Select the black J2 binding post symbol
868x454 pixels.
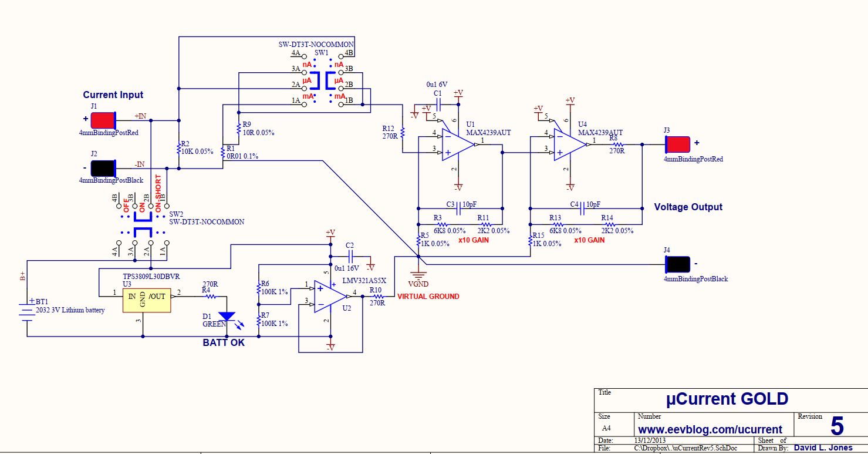click(103, 168)
